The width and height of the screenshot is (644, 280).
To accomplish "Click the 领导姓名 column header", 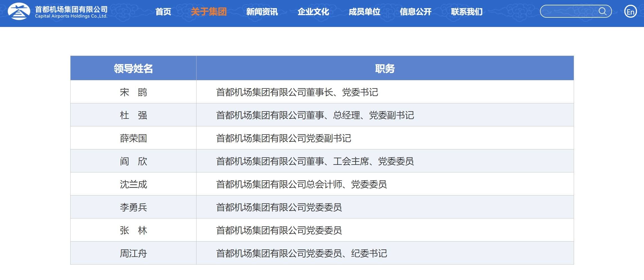I will coord(133,68).
